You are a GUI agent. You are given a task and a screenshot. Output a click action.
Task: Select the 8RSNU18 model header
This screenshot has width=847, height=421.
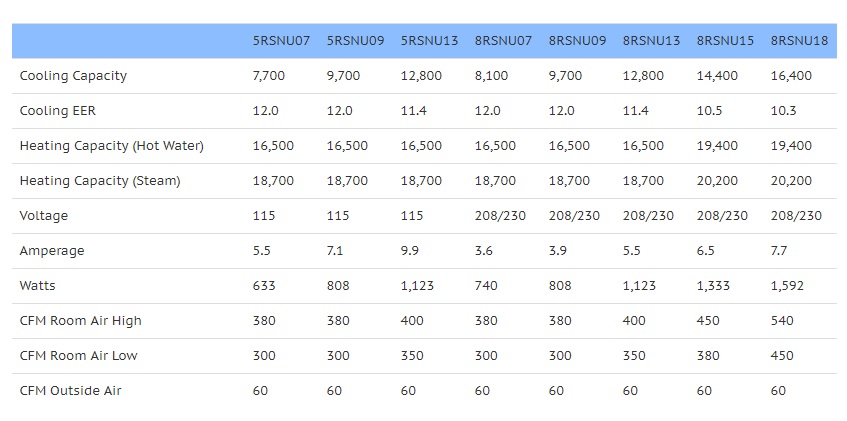point(799,41)
